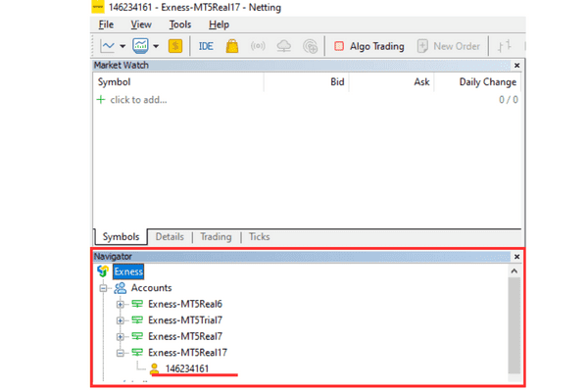Click the gold dollar sign icon
588x392 pixels.
click(175, 46)
